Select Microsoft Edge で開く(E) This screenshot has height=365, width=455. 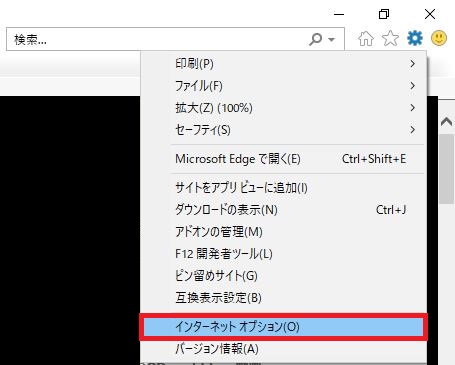click(283, 159)
